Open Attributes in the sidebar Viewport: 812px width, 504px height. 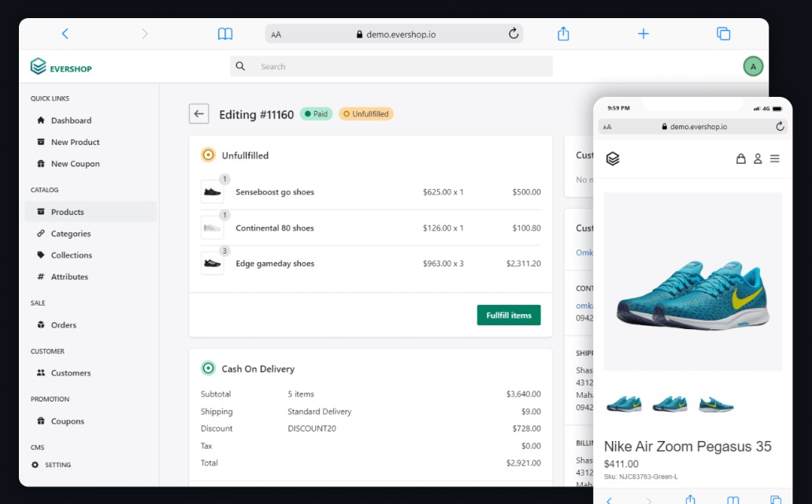click(x=69, y=276)
